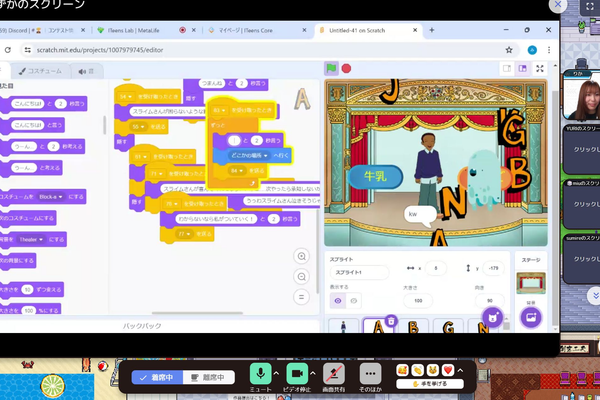Open the choose a sprite cat button
Image resolution: width=600 pixels, height=400 pixels.
point(492,317)
